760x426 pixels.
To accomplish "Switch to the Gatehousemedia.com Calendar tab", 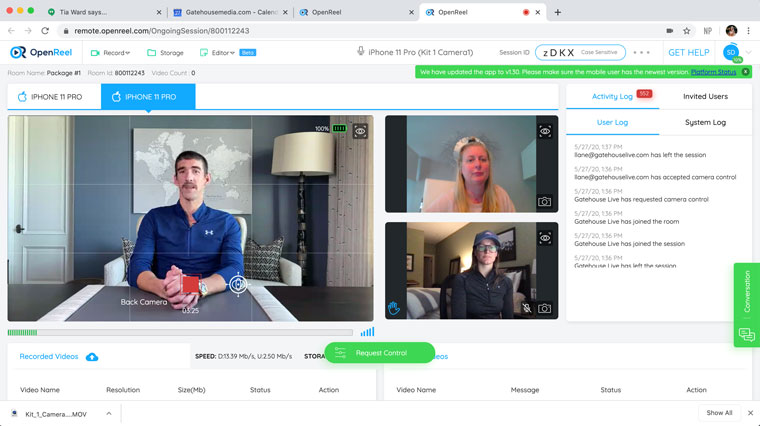I will tap(231, 12).
